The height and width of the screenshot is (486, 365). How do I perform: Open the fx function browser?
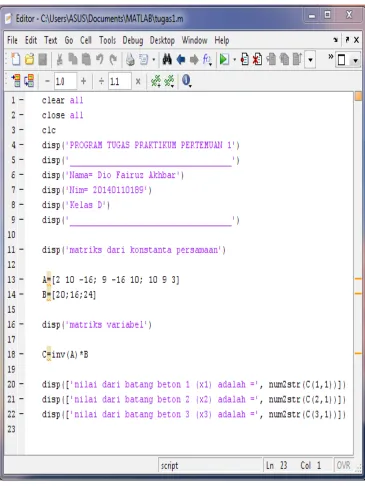[207, 60]
